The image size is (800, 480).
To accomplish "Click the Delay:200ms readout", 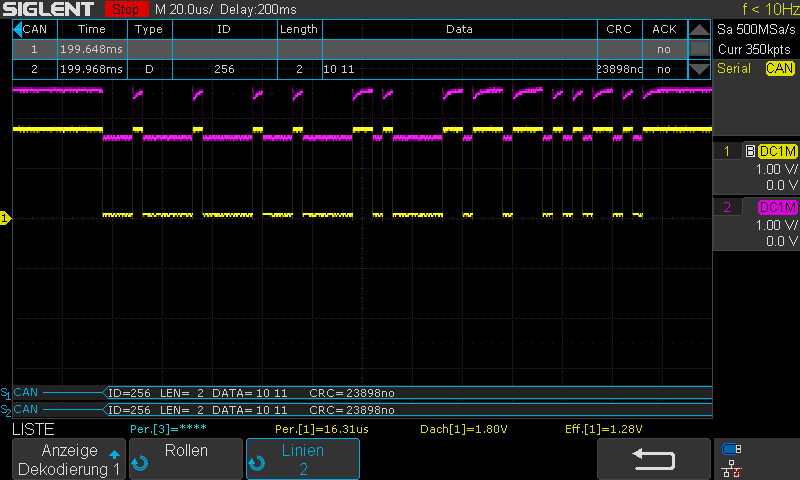I will point(259,9).
